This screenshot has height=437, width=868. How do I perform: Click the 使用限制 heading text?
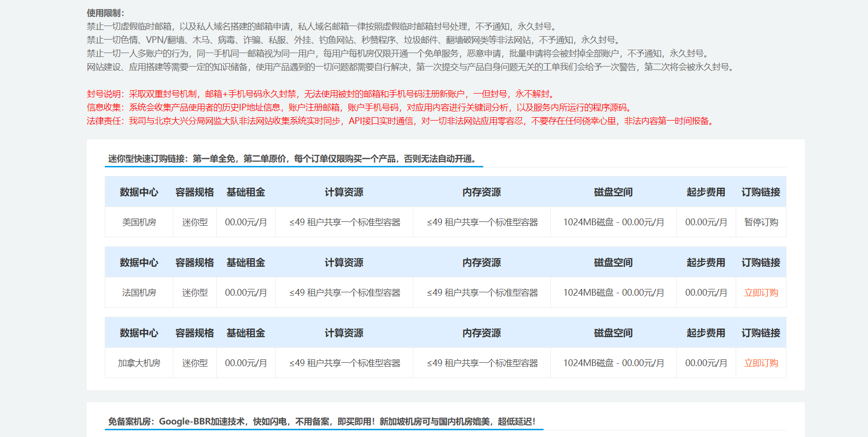[105, 13]
